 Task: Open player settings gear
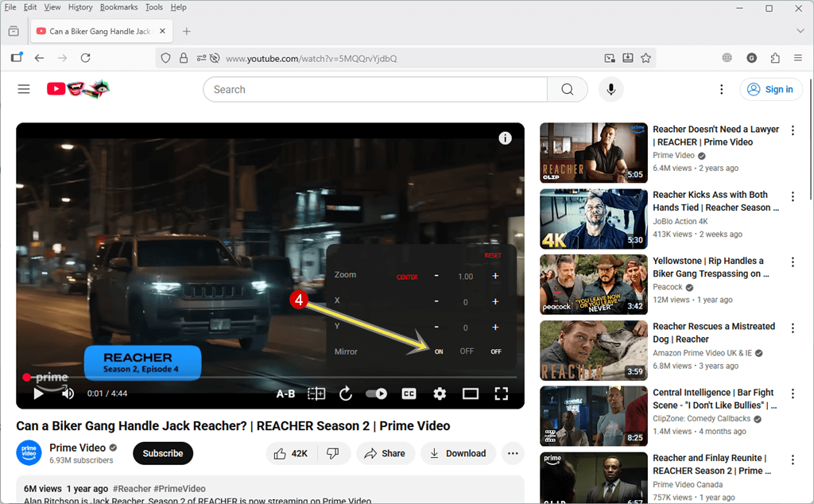click(440, 394)
